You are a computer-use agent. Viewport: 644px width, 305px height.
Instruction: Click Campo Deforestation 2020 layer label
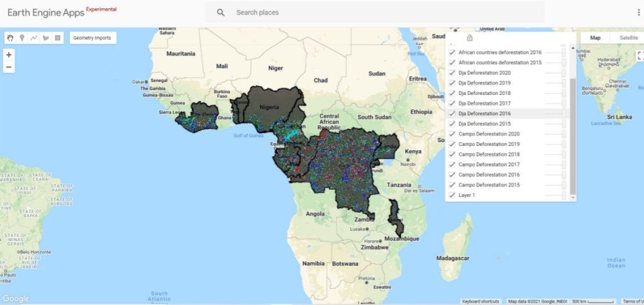(x=489, y=134)
